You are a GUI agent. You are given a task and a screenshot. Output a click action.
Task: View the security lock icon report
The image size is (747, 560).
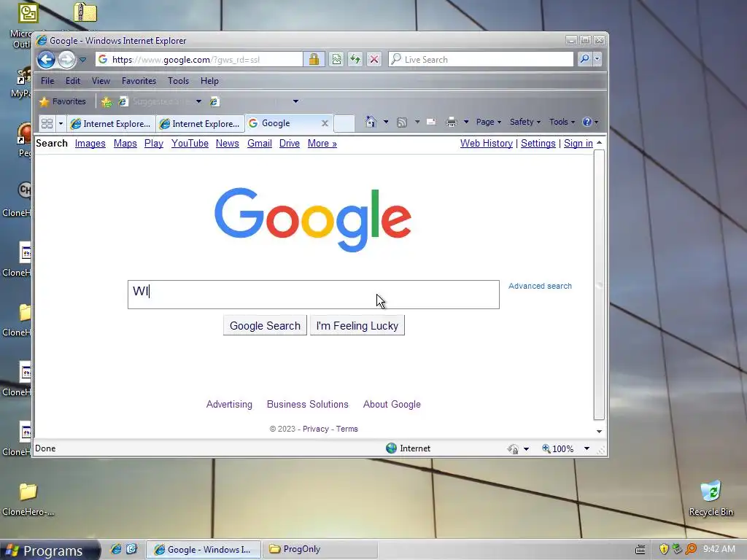tap(314, 60)
